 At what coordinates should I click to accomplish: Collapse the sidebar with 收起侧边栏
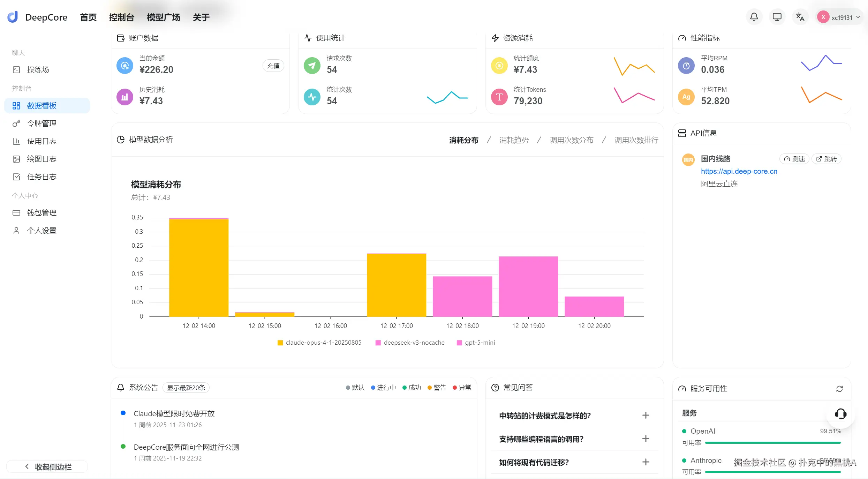click(48, 467)
